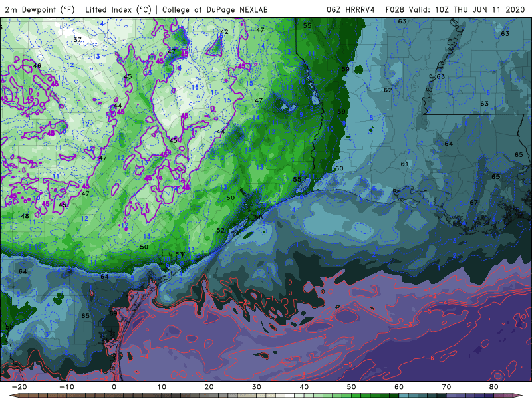532x399 pixels.
Task: Click the black dewpoint value 37 on the map
Action: coord(77,40)
